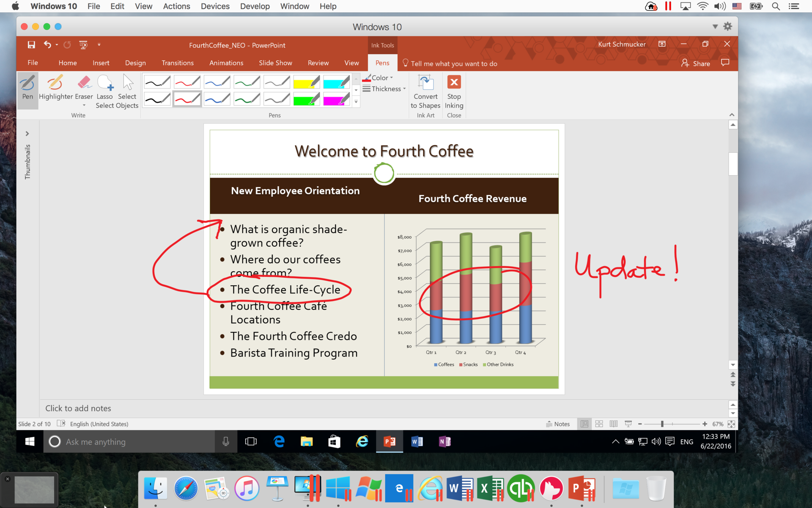Open the Animations tab
Image resolution: width=812 pixels, height=508 pixels.
(x=226, y=63)
